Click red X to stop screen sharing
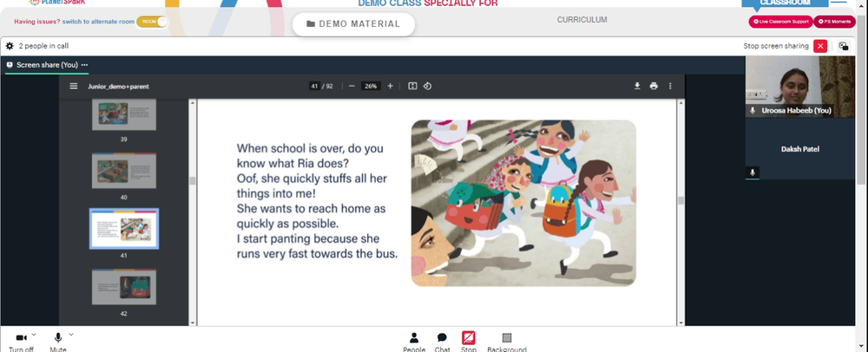 click(820, 46)
